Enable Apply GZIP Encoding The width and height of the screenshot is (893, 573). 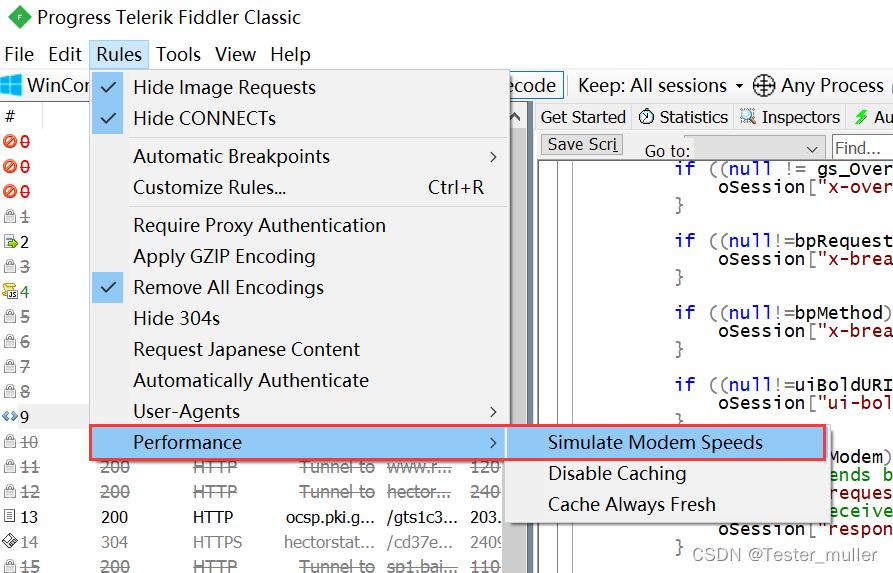[x=300, y=256]
